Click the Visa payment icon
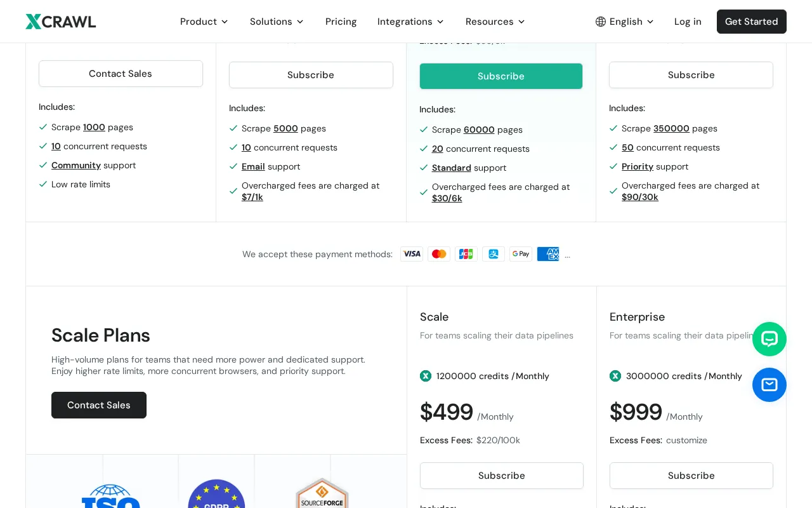 coord(412,254)
